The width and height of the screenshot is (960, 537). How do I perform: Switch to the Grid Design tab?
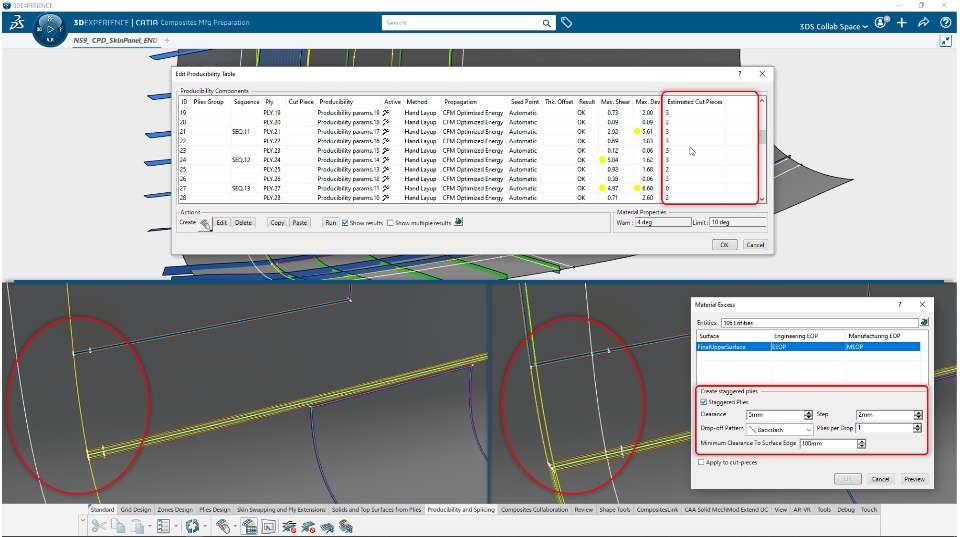tap(135, 509)
